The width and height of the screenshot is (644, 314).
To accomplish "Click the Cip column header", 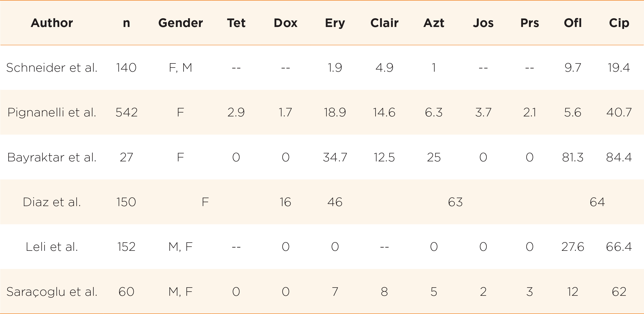I will [x=619, y=23].
